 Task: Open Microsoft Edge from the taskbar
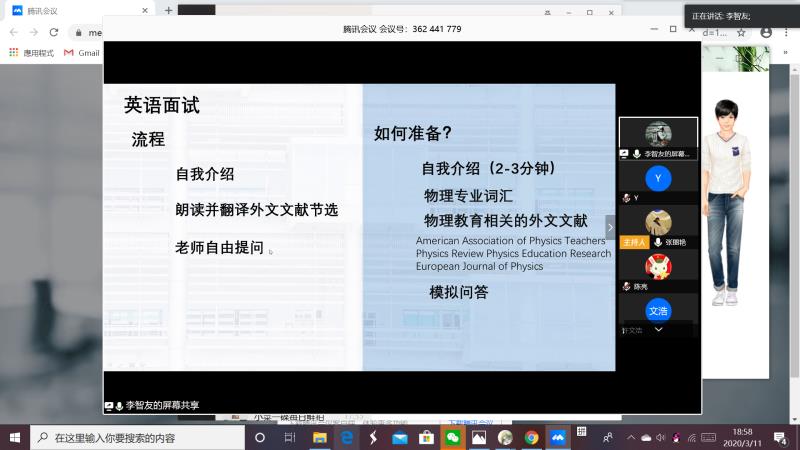347,437
